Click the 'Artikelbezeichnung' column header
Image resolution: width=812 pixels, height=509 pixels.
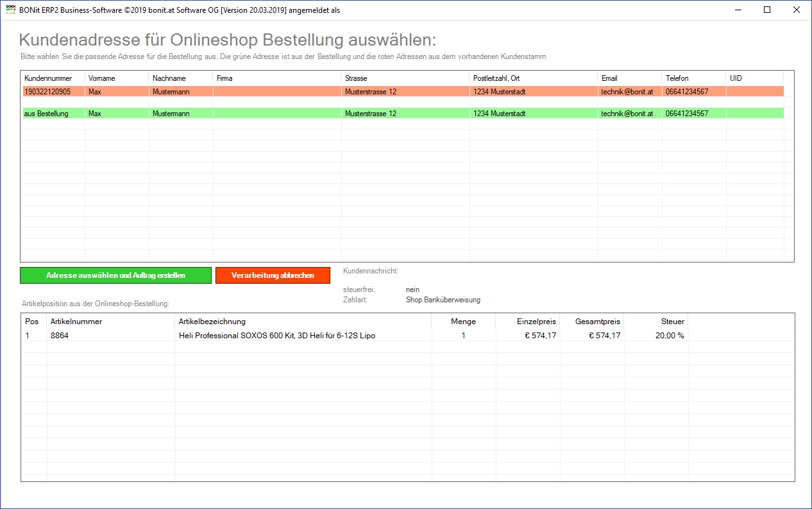[303, 322]
